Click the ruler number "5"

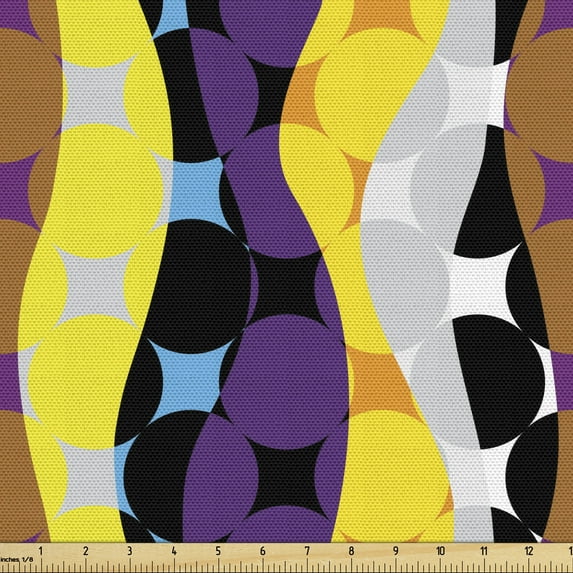point(218,551)
